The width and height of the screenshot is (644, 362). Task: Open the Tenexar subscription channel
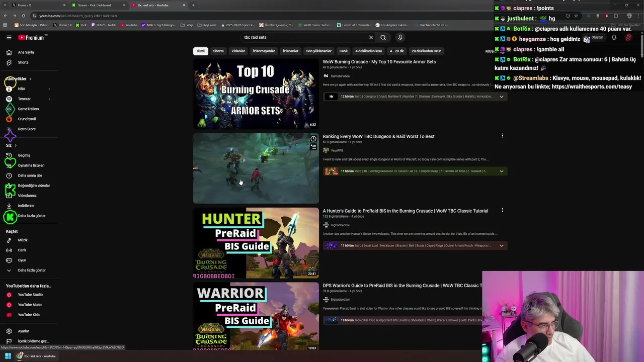[x=24, y=99]
